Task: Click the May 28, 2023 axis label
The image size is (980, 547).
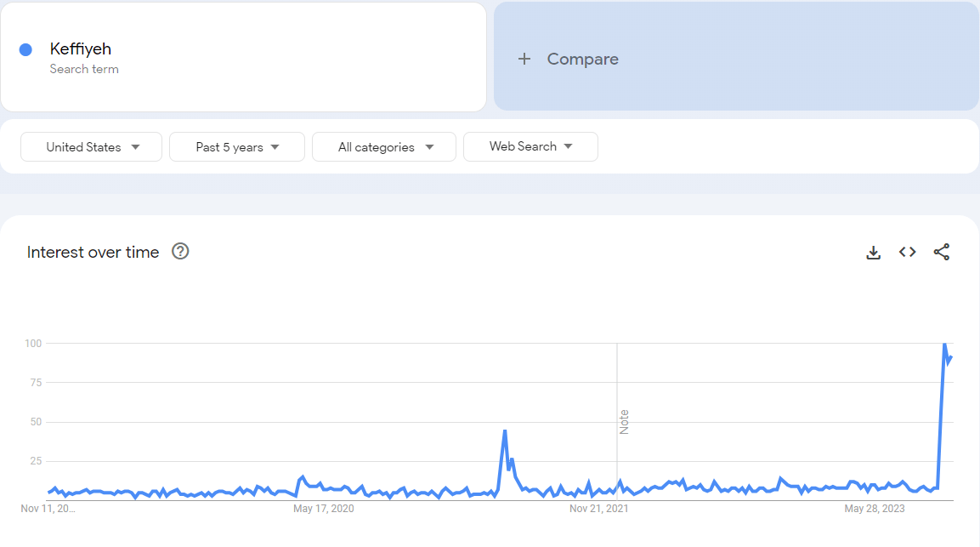Action: tap(875, 509)
